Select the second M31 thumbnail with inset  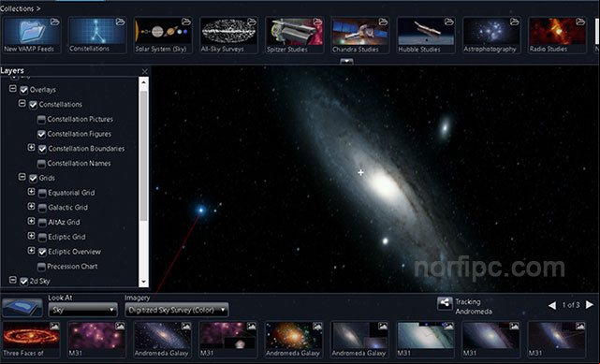pyautogui.click(x=228, y=340)
